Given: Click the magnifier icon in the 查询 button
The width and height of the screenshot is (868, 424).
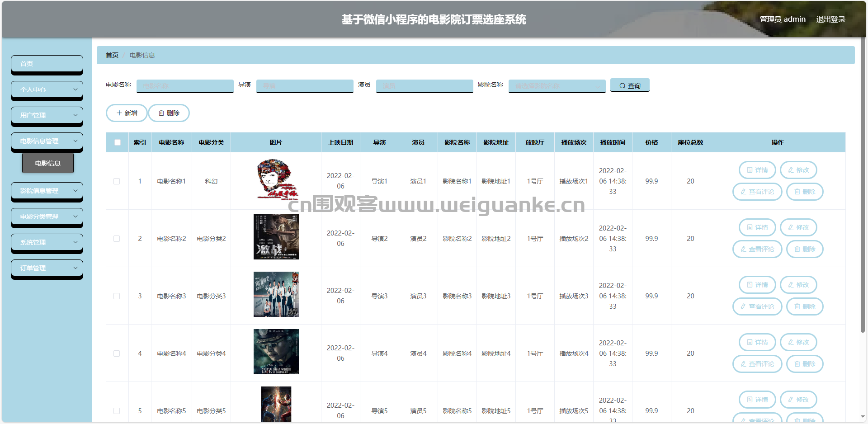Looking at the screenshot, I should coord(623,86).
